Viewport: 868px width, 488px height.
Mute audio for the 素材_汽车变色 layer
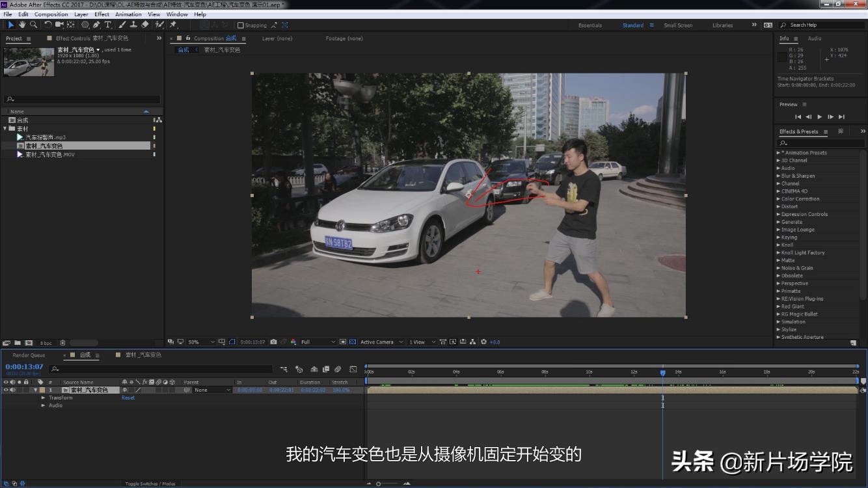point(12,390)
